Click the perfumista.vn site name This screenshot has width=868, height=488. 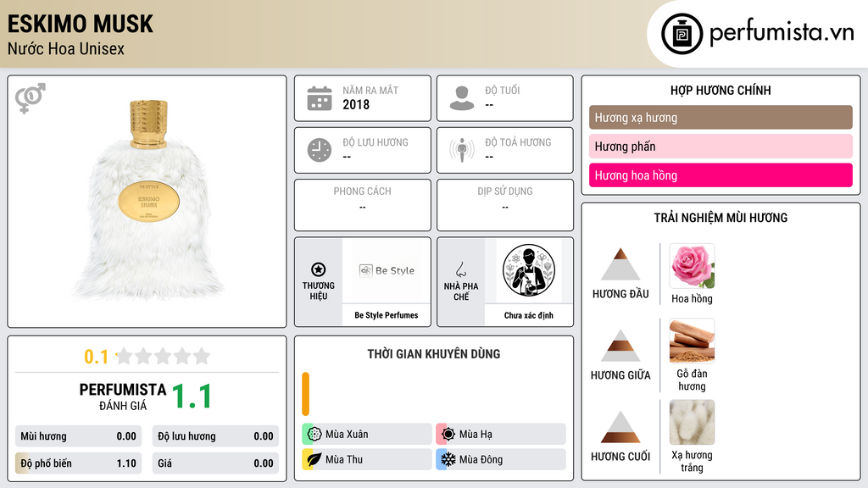tap(782, 32)
